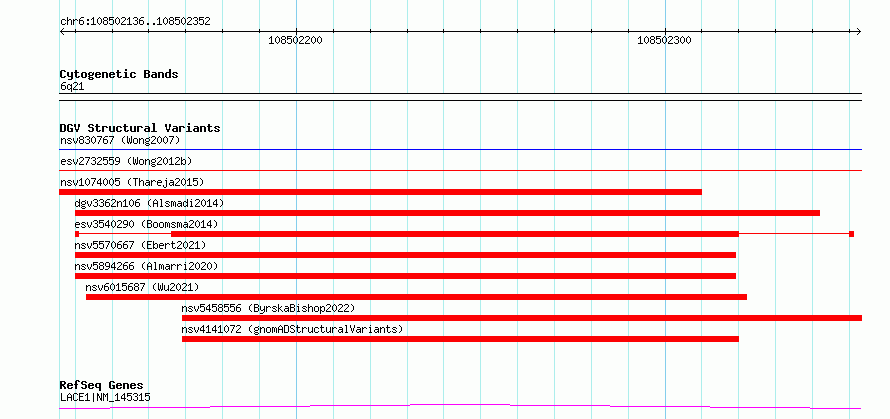This screenshot has width=890, height=419.
Task: Click the red bar for nsv1074005
Action: coord(381,192)
